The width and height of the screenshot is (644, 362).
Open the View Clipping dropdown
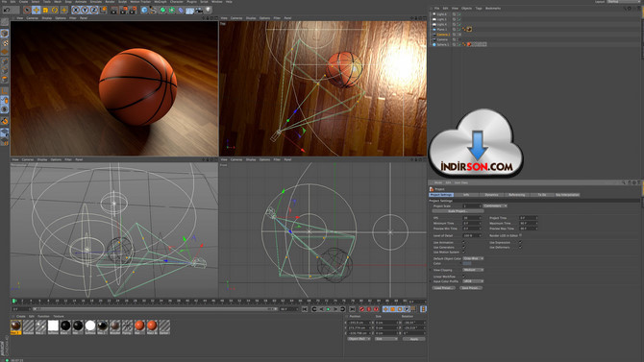473,270
